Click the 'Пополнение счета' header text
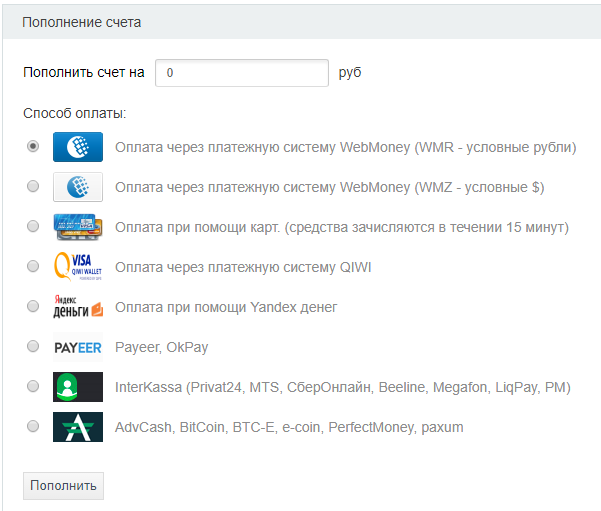Viewport: 601px width, 511px height. pyautogui.click(x=82, y=22)
